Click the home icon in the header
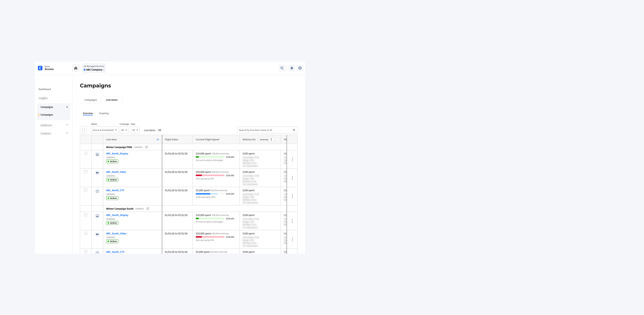 (75, 68)
